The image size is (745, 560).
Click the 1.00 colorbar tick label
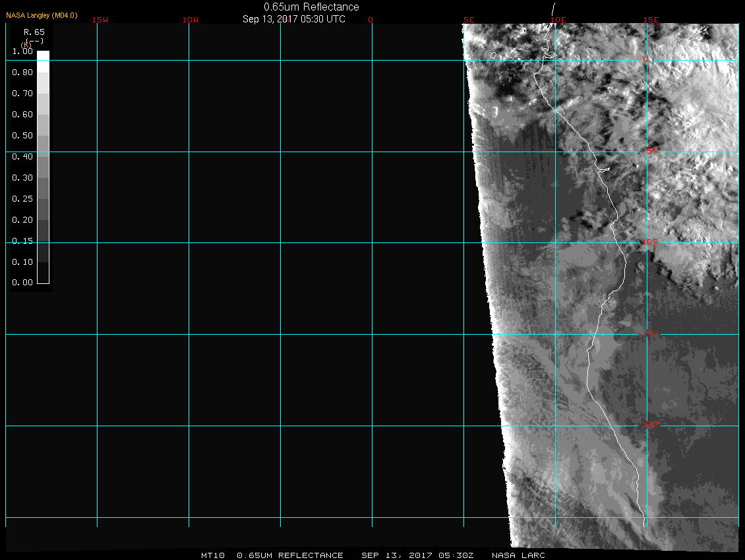pos(22,51)
